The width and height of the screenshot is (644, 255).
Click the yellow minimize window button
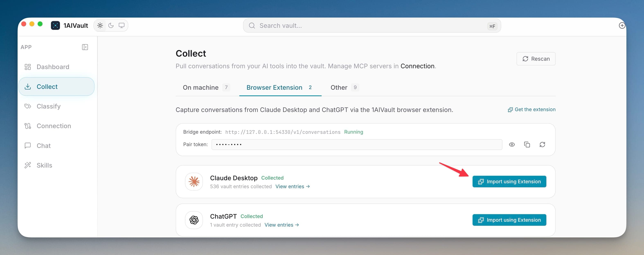[32, 24]
